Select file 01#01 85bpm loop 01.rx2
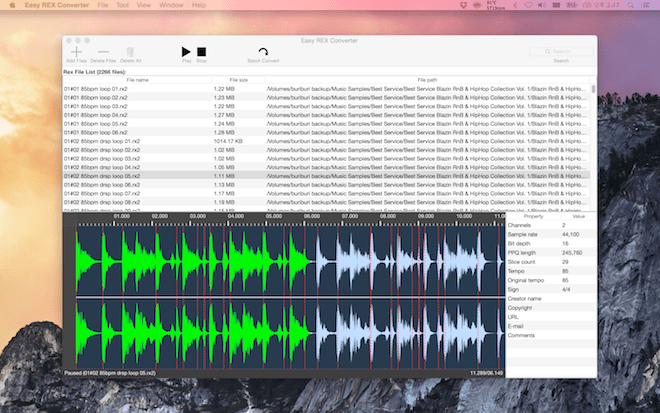The height and width of the screenshot is (413, 660). pos(96,89)
